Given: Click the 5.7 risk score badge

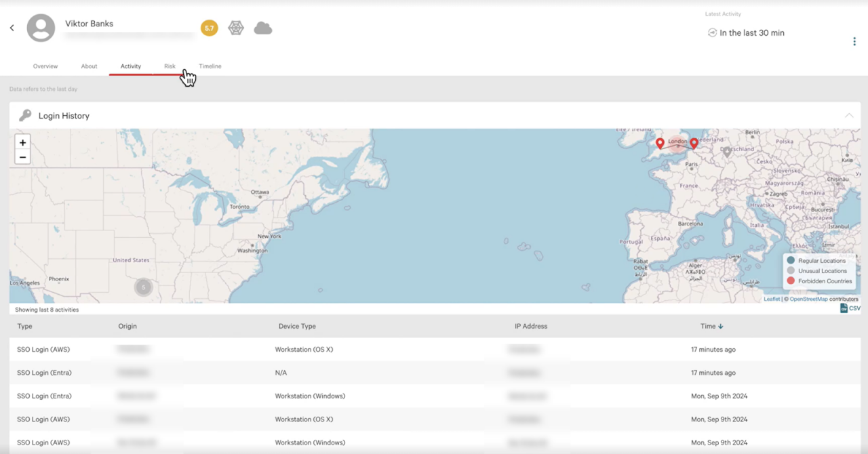Looking at the screenshot, I should (209, 28).
